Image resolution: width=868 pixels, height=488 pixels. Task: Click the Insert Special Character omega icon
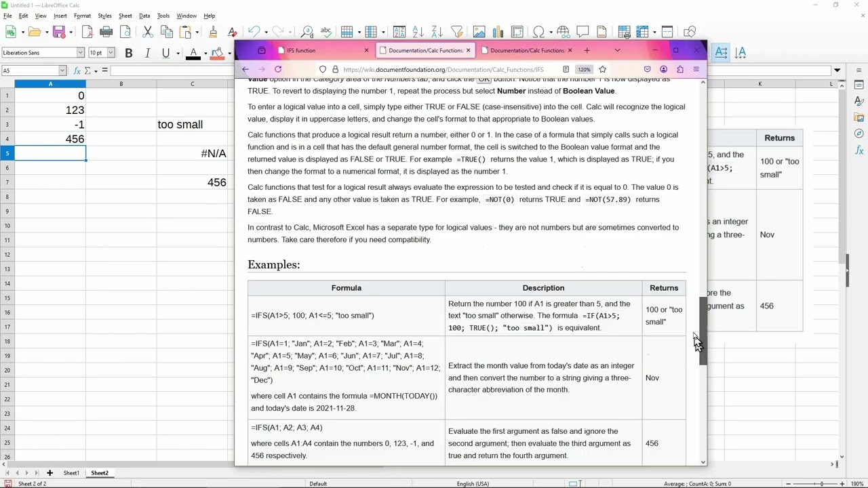538,32
